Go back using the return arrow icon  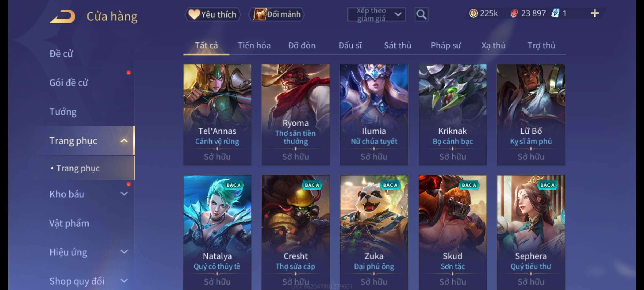point(62,16)
